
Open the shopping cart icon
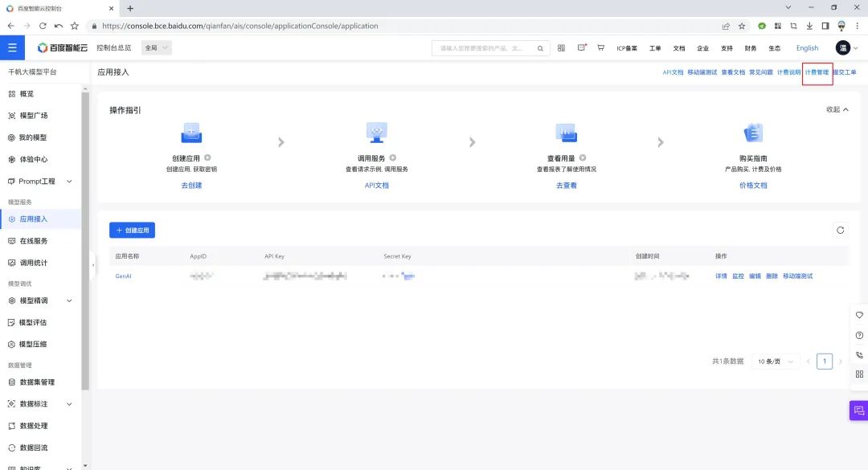point(600,48)
